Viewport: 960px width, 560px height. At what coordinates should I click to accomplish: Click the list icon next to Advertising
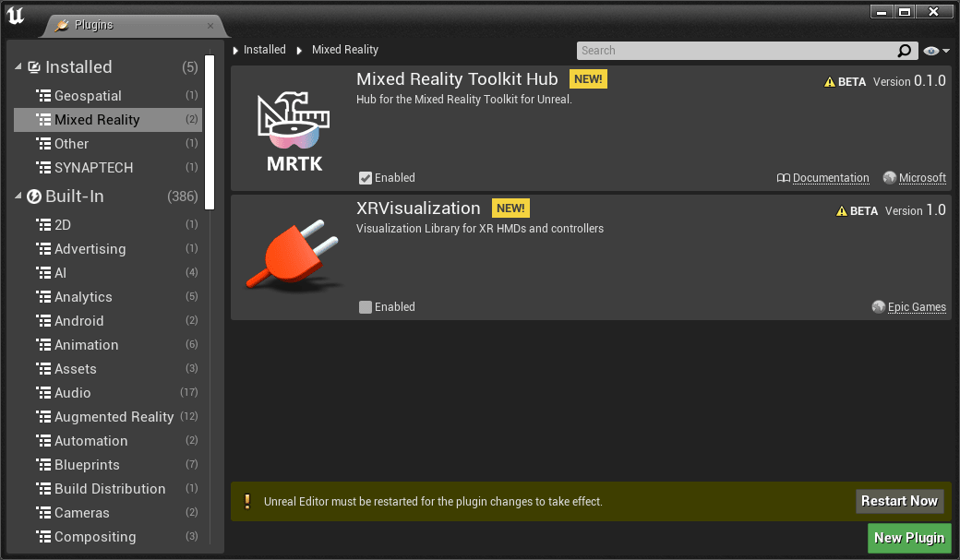coord(43,248)
